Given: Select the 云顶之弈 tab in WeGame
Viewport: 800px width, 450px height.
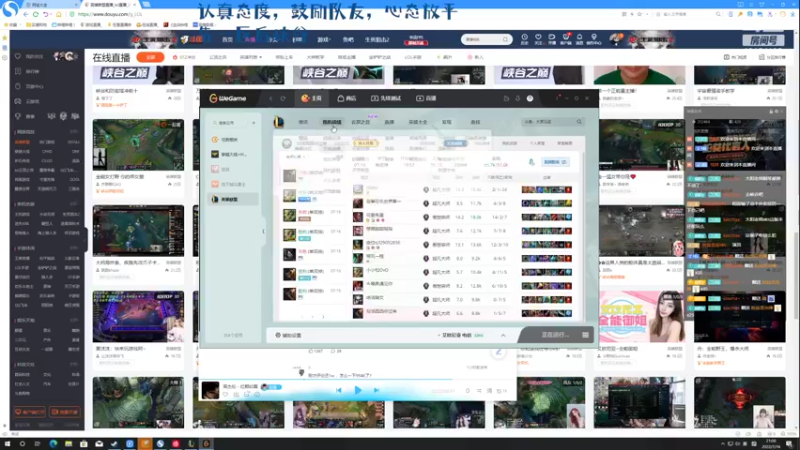Looking at the screenshot, I should point(360,122).
